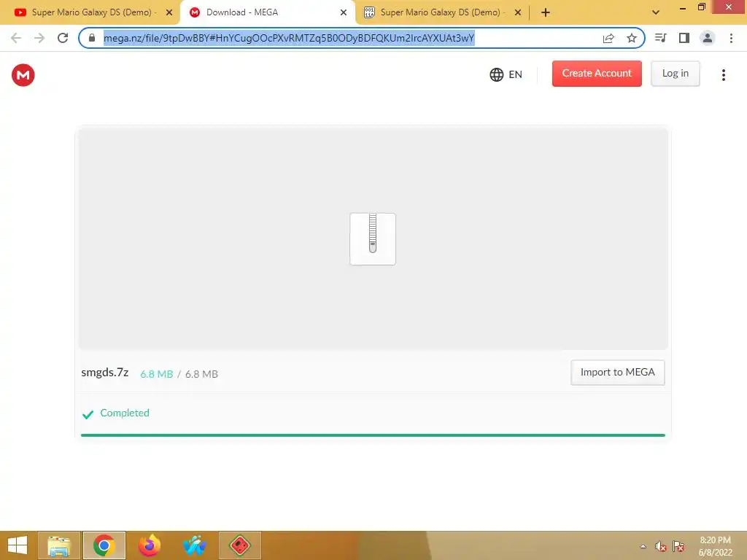Click the Action Center flag icon

(x=678, y=546)
